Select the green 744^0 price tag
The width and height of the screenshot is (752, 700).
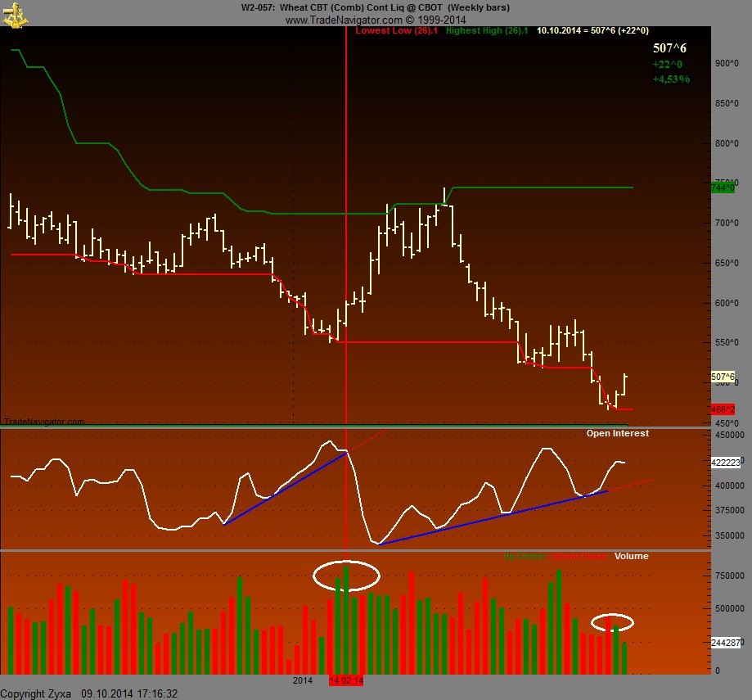pyautogui.click(x=723, y=188)
